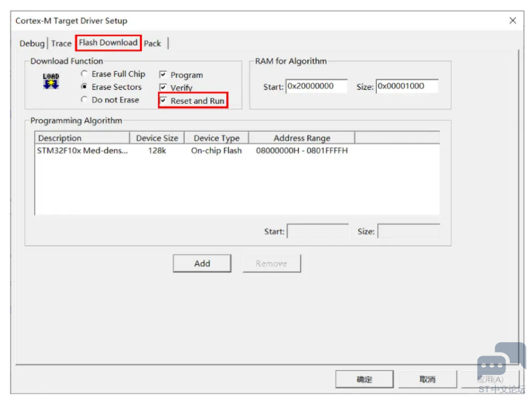Click the RAM for Algorithm Size field
This screenshot has height=400, width=532.
click(407, 86)
